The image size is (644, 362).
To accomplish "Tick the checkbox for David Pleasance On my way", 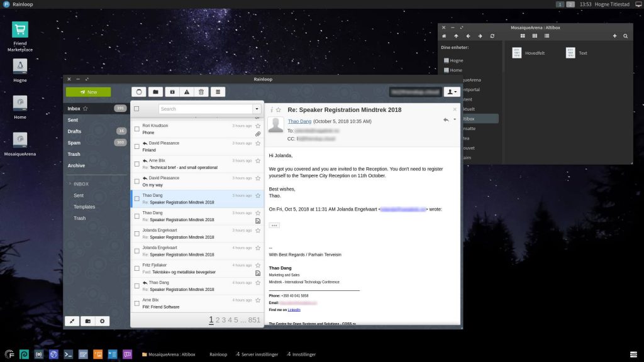I will coord(136,182).
